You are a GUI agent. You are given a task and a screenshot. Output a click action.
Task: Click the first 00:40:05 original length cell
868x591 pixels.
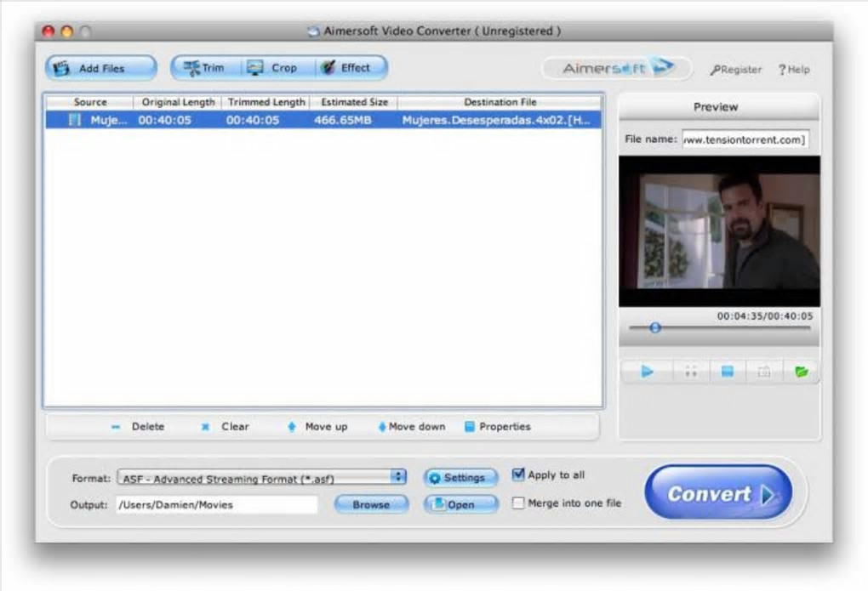point(165,120)
